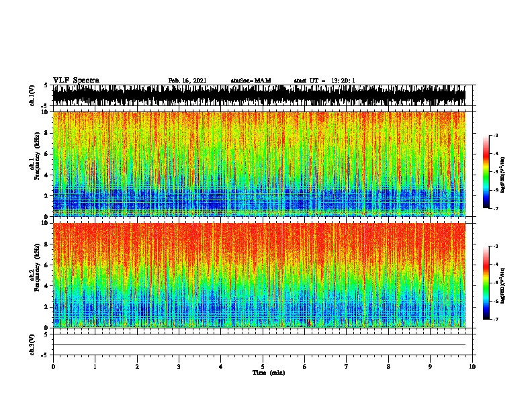Select the date 'Feb. 16, 2021'
This screenshot has height=411, width=532.
pyautogui.click(x=187, y=81)
